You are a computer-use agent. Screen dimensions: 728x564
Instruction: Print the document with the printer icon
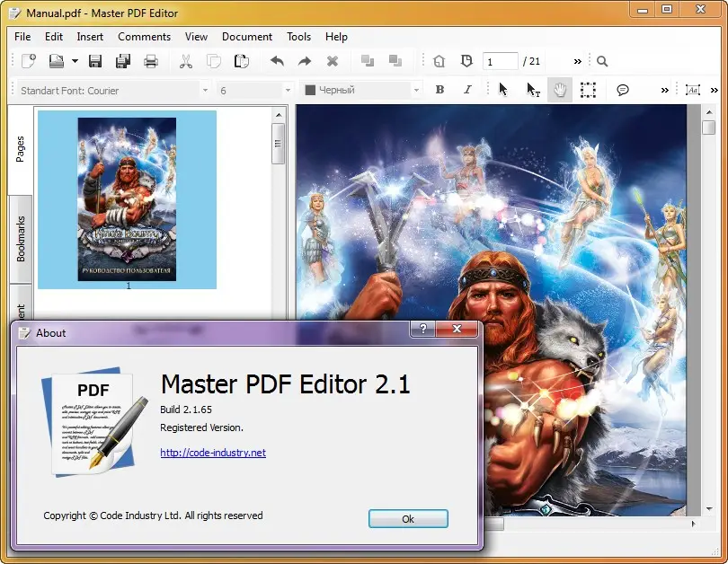click(x=150, y=61)
